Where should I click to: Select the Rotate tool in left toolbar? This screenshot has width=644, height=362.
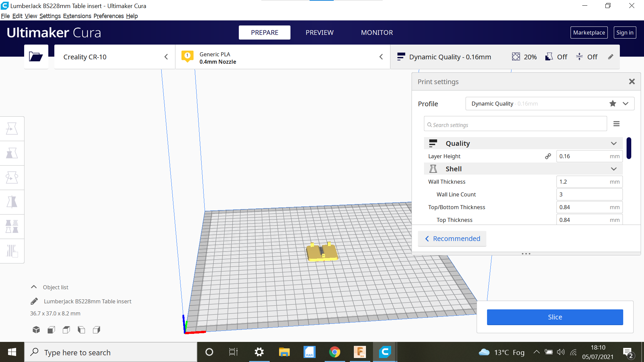pos(12,177)
